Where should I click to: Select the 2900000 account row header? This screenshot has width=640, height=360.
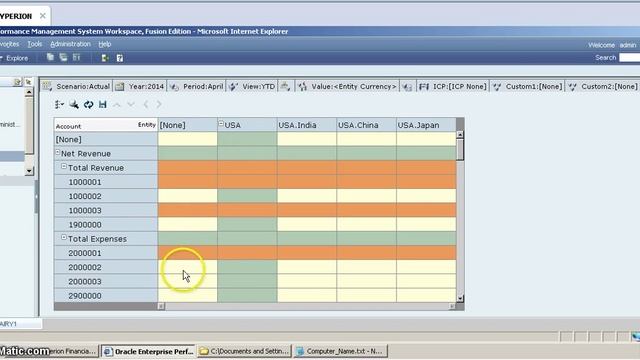[x=106, y=296]
